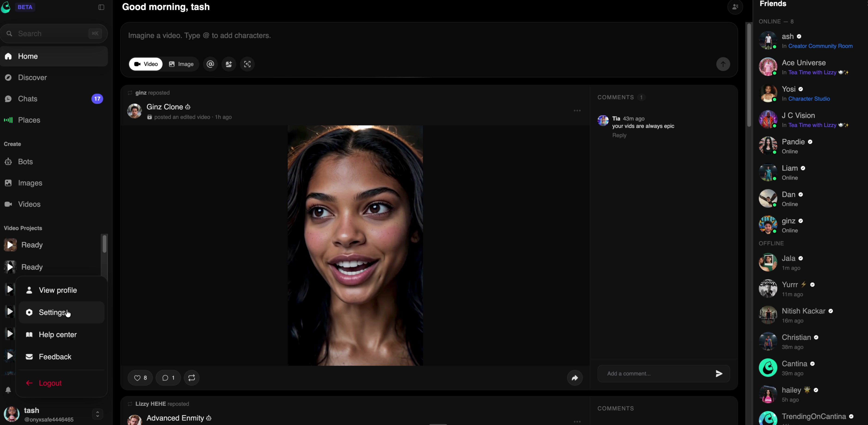Open first Ready video project
This screenshot has height=425, width=868.
[x=51, y=245]
